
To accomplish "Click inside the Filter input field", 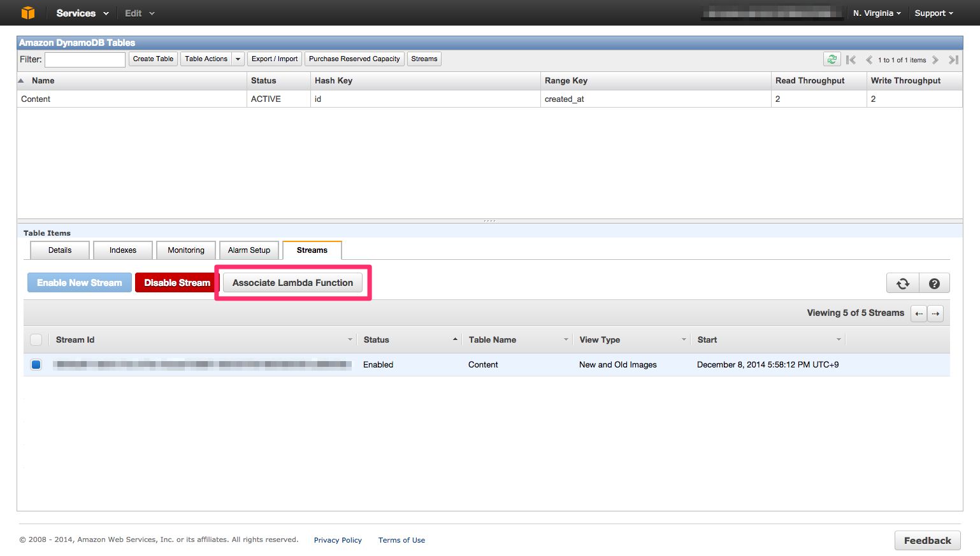I will point(84,59).
